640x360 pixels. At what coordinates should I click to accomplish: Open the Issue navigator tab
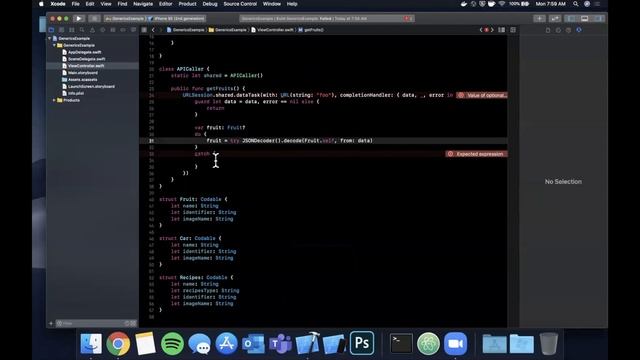point(92,30)
